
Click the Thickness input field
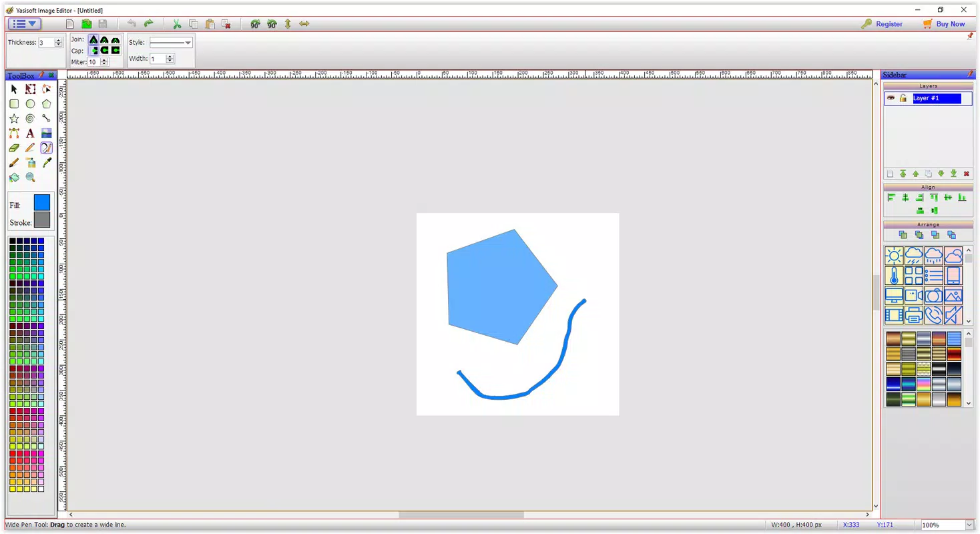[x=46, y=43]
